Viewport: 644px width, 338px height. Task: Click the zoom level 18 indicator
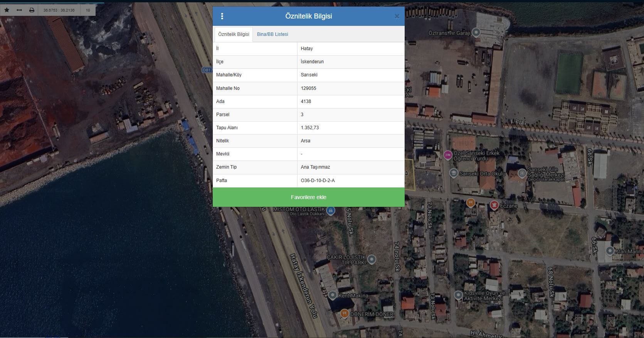click(88, 10)
